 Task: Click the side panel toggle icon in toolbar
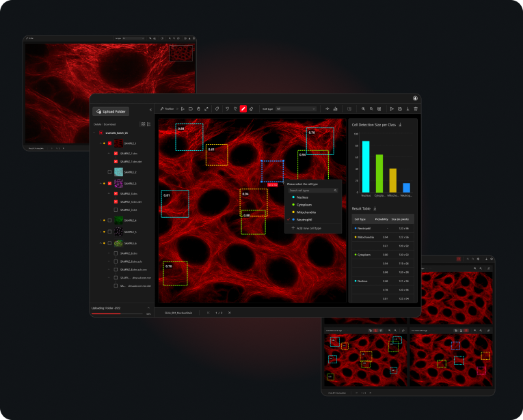pos(349,109)
